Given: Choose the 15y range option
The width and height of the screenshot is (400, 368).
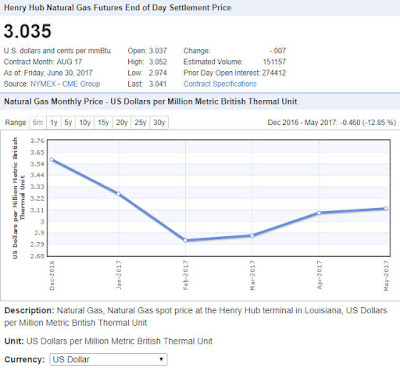Looking at the screenshot, I should (103, 123).
